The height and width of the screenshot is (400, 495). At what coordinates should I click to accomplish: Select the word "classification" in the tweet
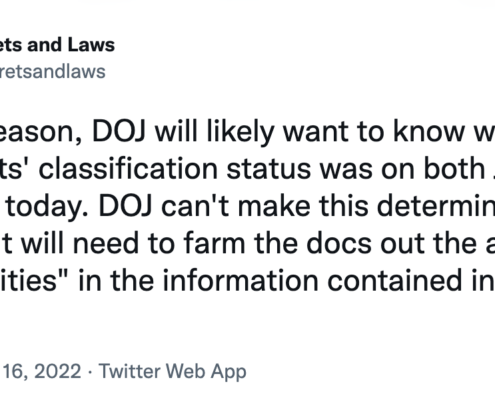128,169
